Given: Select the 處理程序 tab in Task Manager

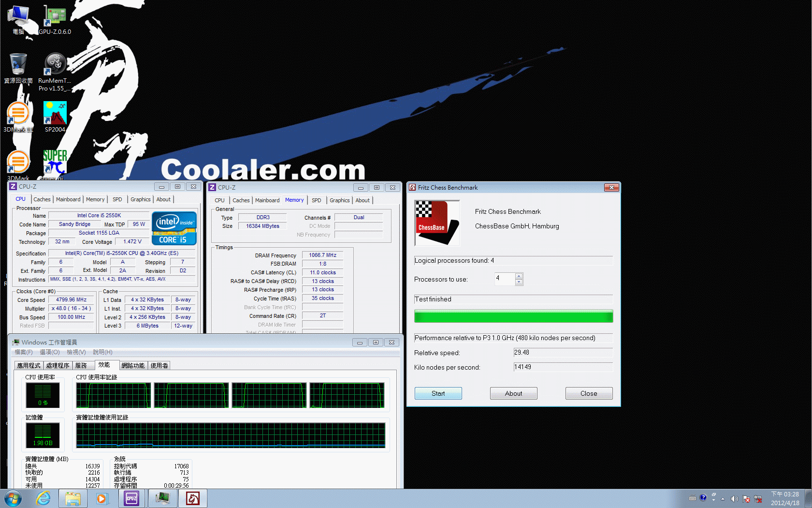Looking at the screenshot, I should coord(58,366).
